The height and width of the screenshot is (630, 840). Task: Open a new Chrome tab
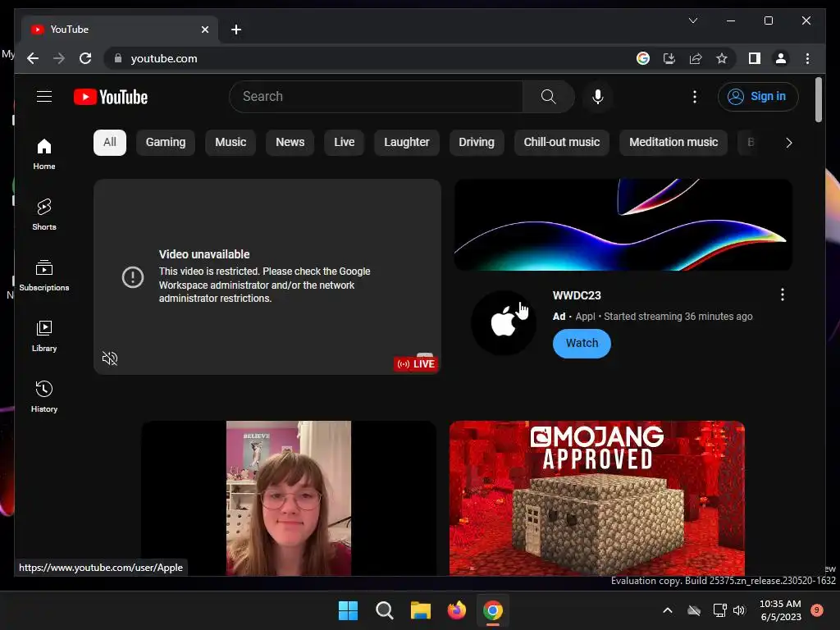[236, 30]
